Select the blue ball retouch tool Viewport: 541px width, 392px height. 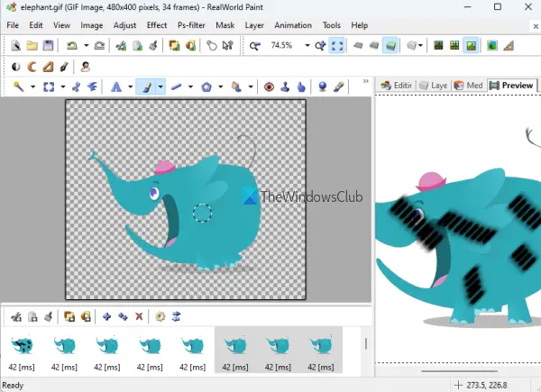323,87
